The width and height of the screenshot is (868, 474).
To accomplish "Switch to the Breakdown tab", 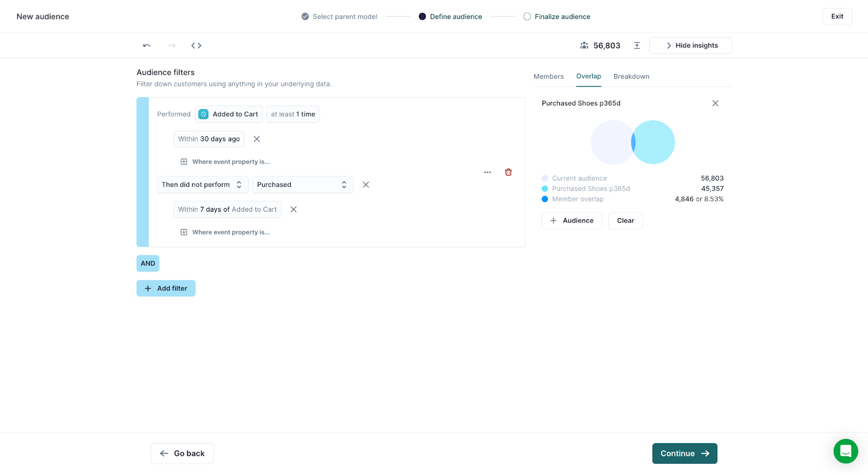I will pos(631,77).
